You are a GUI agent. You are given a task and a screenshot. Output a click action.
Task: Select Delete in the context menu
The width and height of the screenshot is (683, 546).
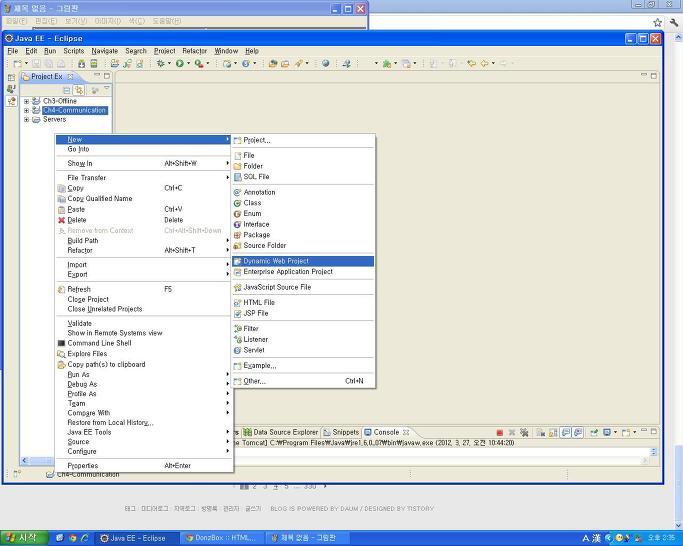click(x=144, y=220)
